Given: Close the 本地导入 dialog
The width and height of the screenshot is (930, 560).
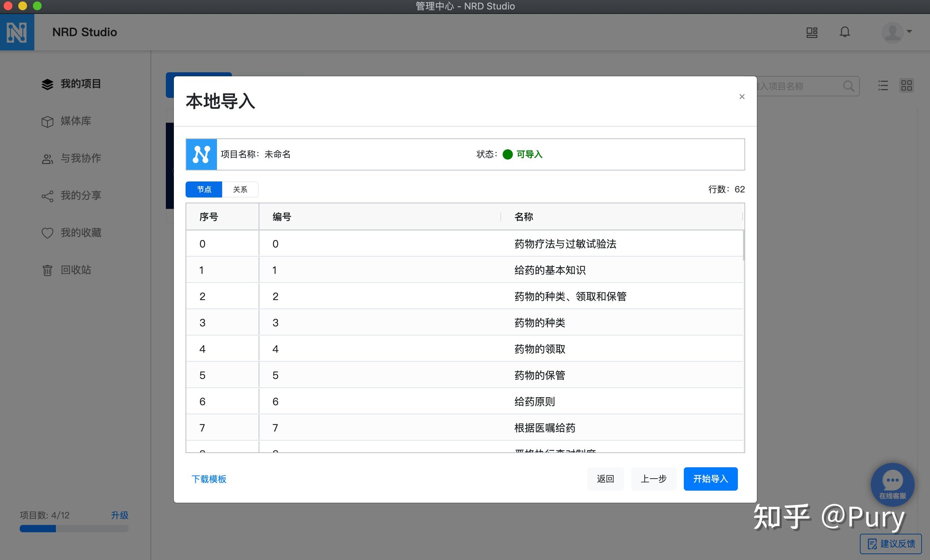Looking at the screenshot, I should coord(742,96).
